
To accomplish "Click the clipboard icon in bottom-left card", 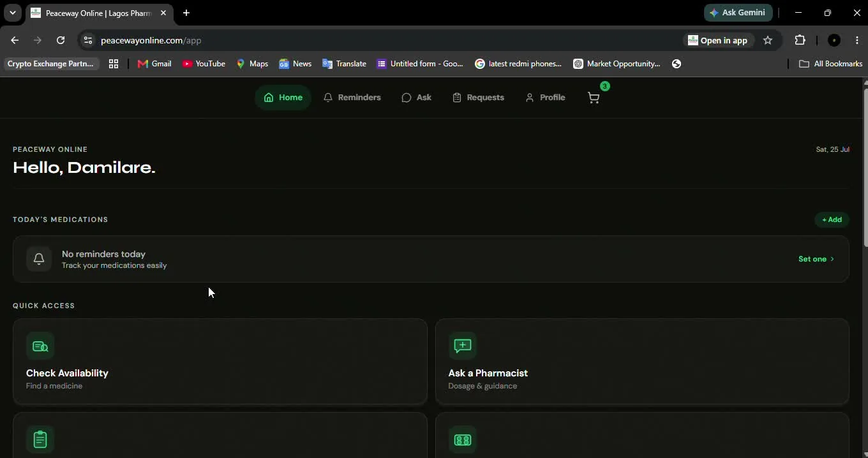I will click(x=40, y=440).
